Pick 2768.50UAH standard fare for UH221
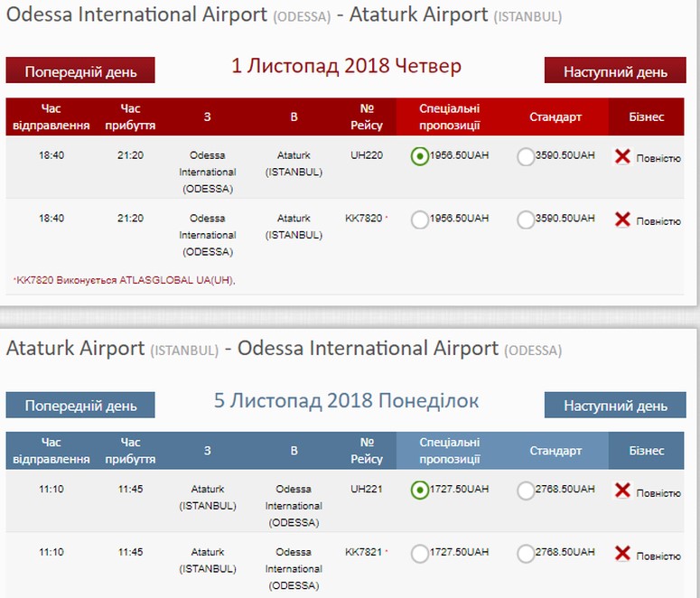Image resolution: width=700 pixels, height=598 pixels. point(526,491)
